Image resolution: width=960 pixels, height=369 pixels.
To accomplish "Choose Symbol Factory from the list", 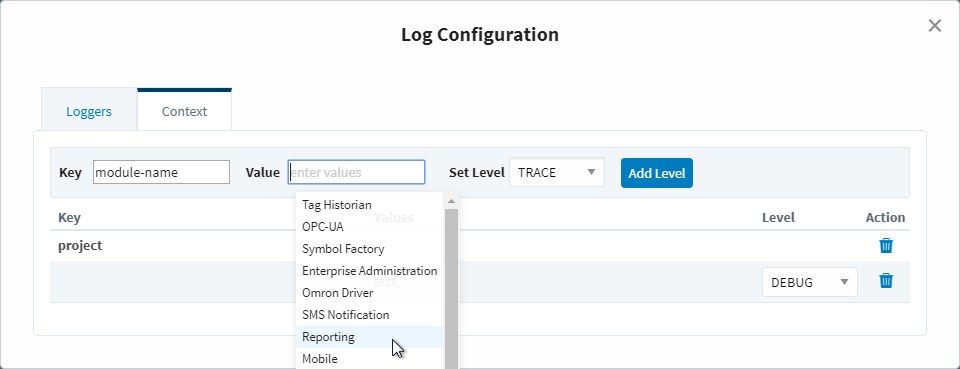I will [370, 248].
